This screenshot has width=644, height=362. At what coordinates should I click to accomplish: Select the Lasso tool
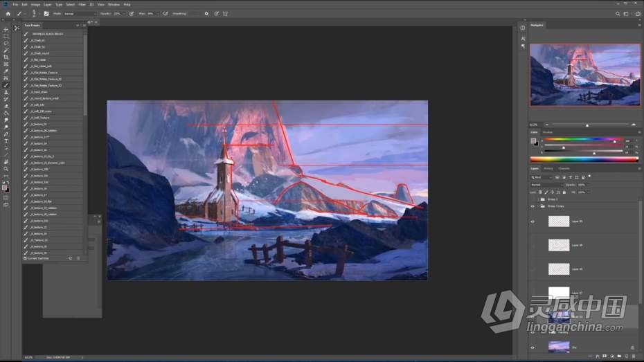pyautogui.click(x=6, y=43)
